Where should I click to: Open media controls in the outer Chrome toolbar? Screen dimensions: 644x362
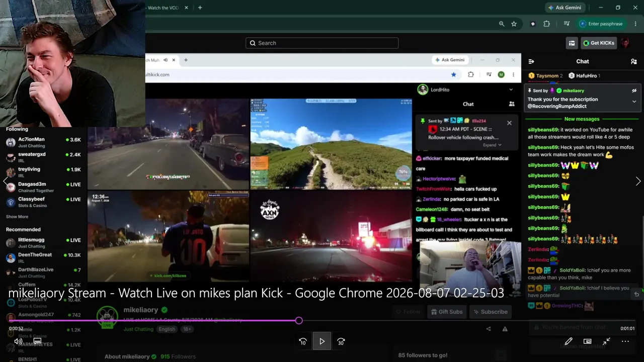pyautogui.click(x=567, y=24)
